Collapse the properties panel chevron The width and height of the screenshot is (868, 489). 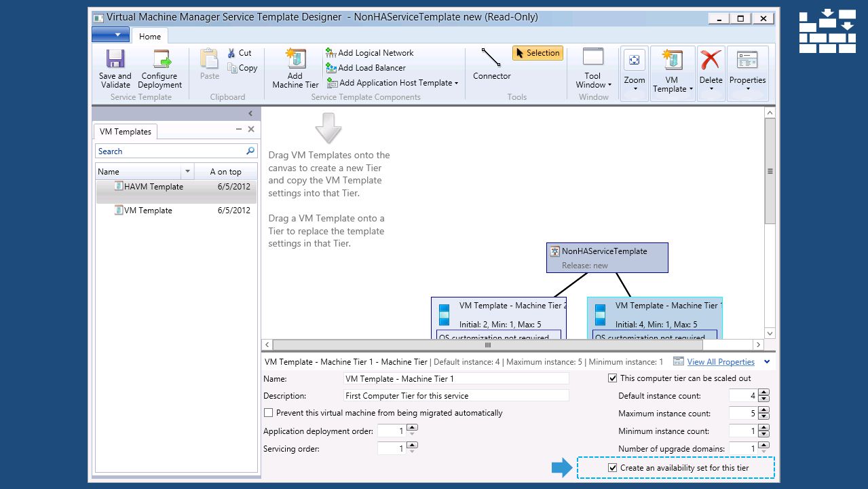pyautogui.click(x=767, y=362)
